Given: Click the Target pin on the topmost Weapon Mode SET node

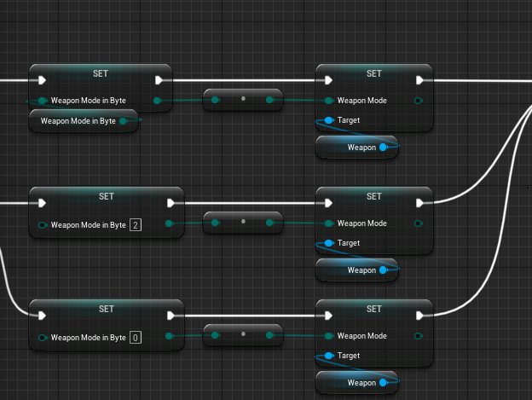Looking at the screenshot, I should click(329, 120).
